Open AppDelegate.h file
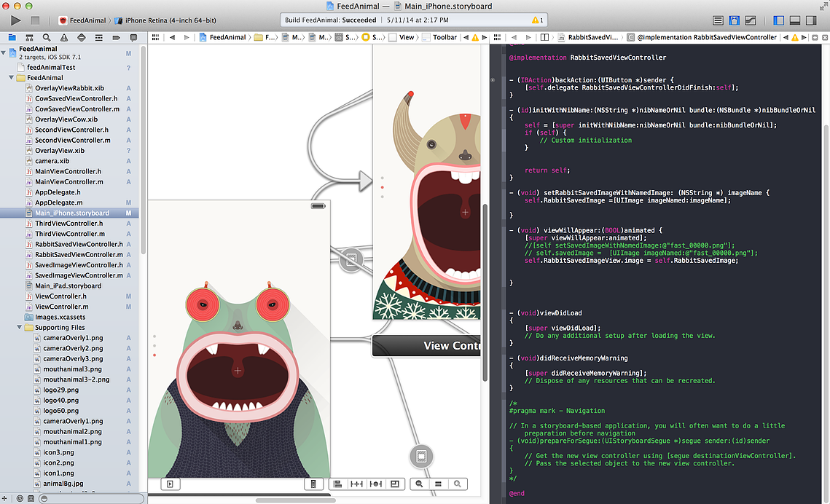Image resolution: width=830 pixels, height=504 pixels. [x=69, y=192]
